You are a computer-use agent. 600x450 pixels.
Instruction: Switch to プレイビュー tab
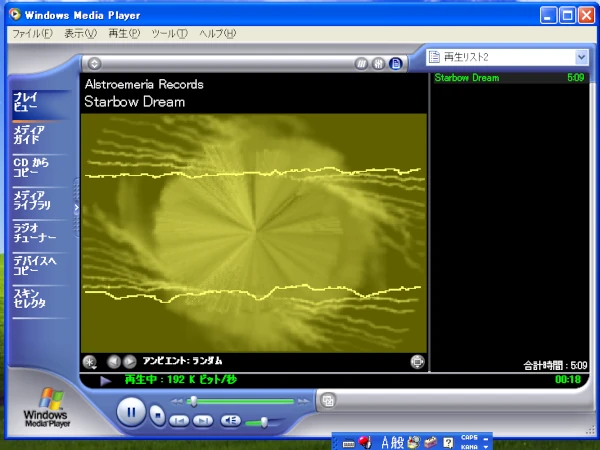pos(40,102)
